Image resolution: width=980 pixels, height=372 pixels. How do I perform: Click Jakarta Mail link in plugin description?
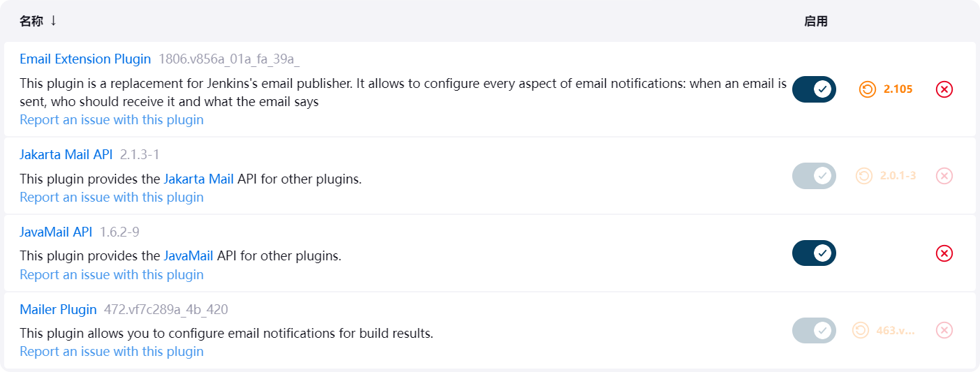[198, 179]
